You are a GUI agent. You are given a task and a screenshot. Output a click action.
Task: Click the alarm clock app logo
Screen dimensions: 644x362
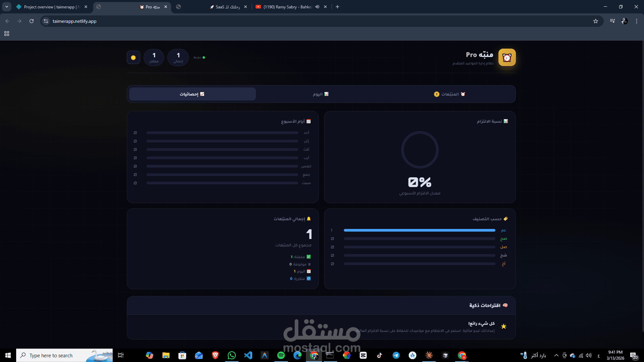tap(507, 58)
